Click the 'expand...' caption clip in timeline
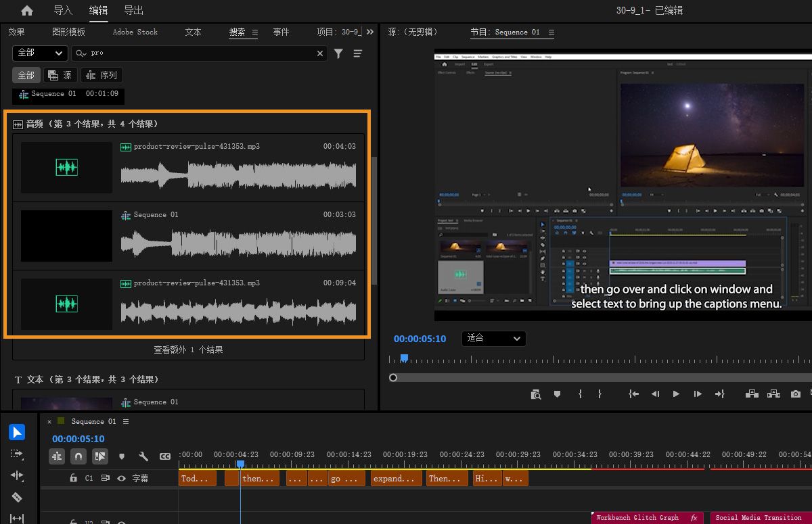Viewport: 812px width, 524px height. [x=396, y=478]
